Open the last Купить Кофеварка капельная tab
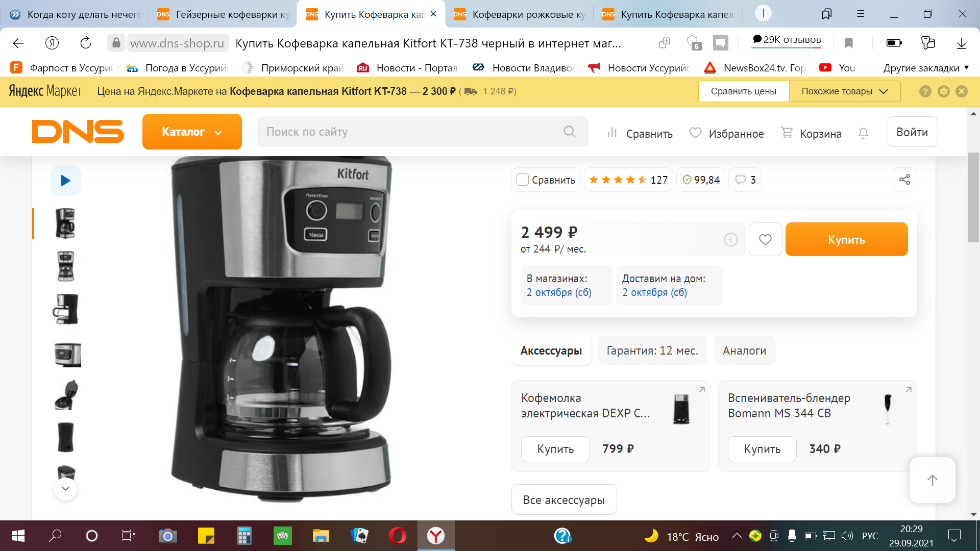This screenshot has width=980, height=551. [x=669, y=14]
